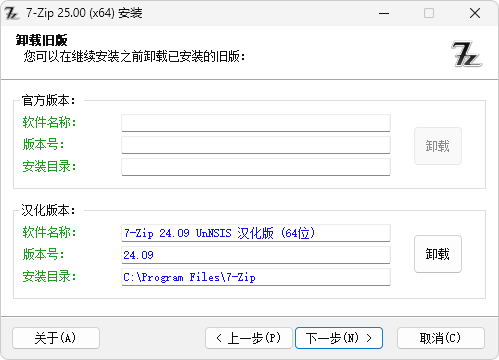Click the 官方版本 group heading
The width and height of the screenshot is (499, 360).
click(49, 100)
